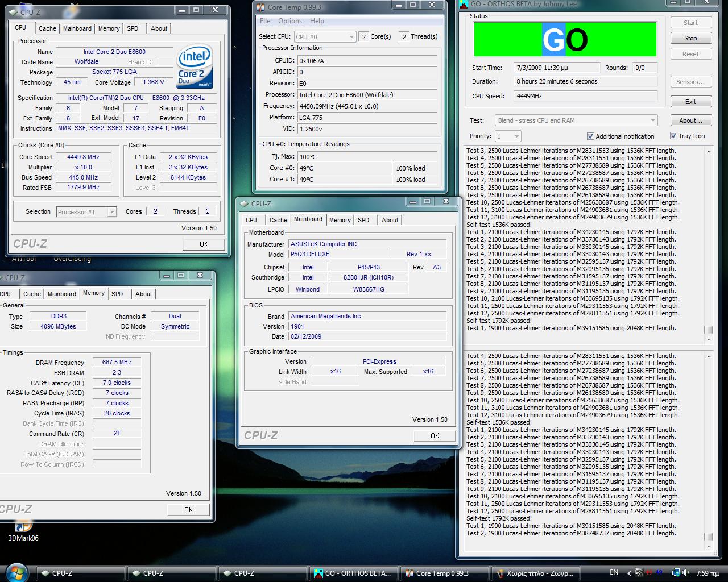This screenshot has width=728, height=582.
Task: Switch to Core Temp 0.99.3 taskbar item
Action: coord(444,573)
